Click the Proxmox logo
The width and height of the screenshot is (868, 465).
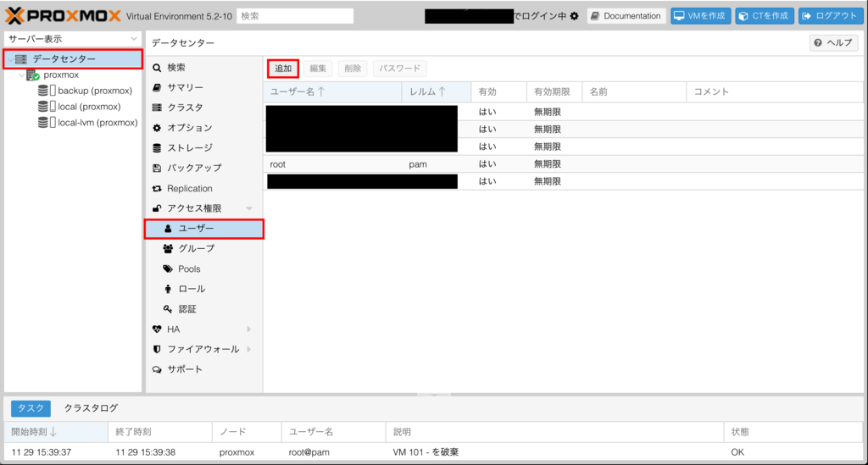tap(63, 15)
